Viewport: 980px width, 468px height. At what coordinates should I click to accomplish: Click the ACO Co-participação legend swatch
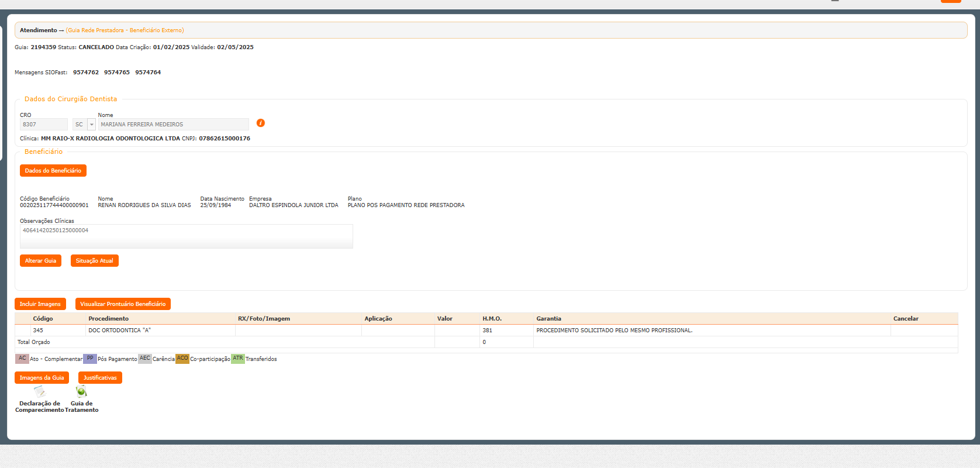tap(182, 359)
